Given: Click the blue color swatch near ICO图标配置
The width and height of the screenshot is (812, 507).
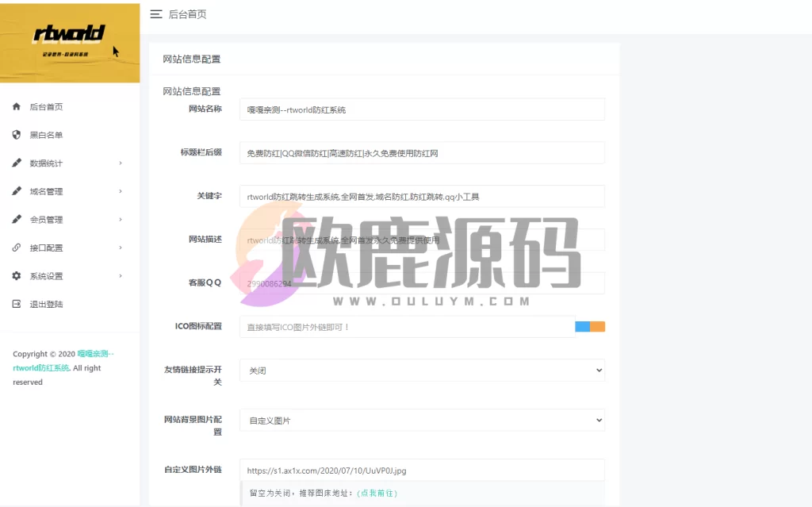Looking at the screenshot, I should tap(583, 326).
